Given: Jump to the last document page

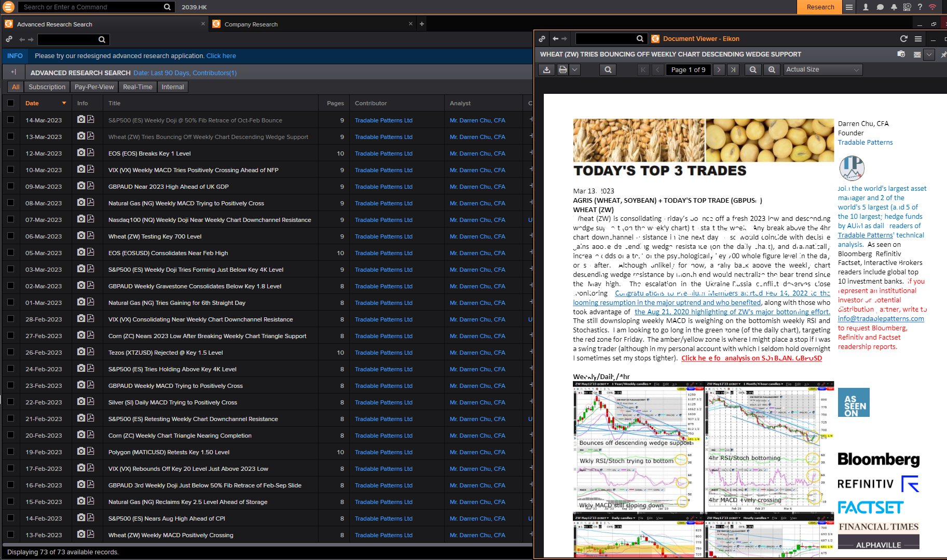Looking at the screenshot, I should [x=733, y=69].
